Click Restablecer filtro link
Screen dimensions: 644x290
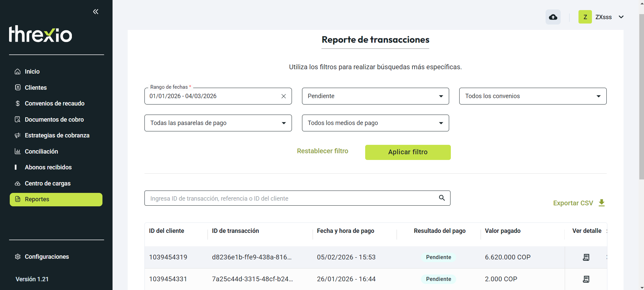point(323,151)
